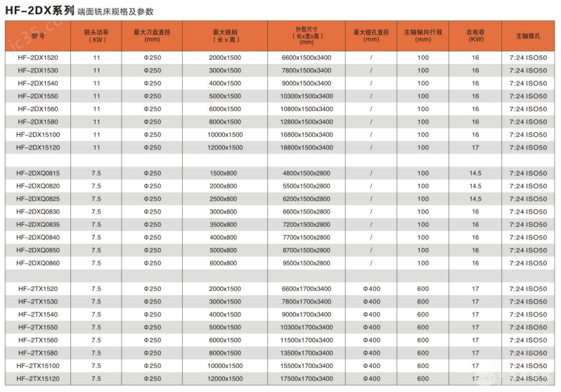Select model cell HF-2TX1560
This screenshot has width=561, height=392.
(38, 340)
